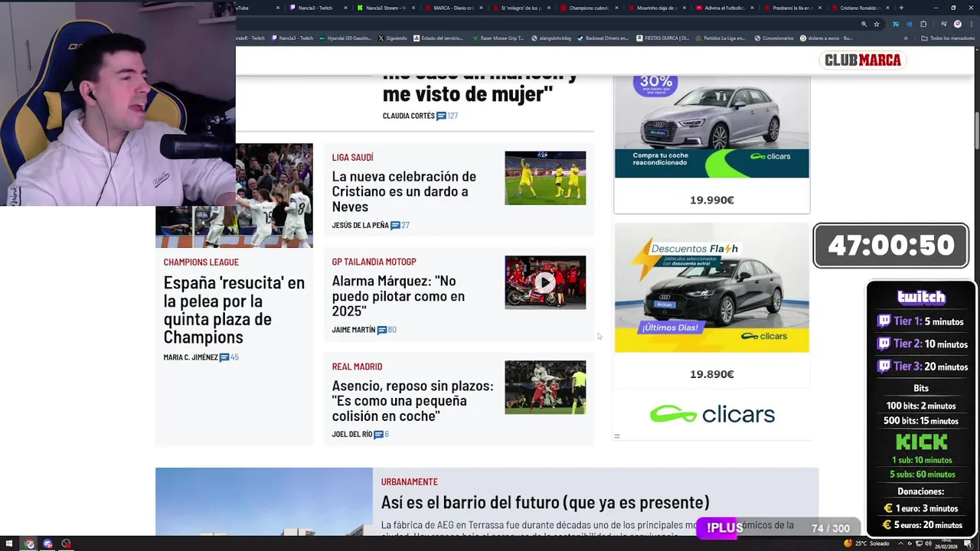The width and height of the screenshot is (980, 551).
Task: Click the zoom magnifier icon in address bar
Action: [865, 24]
